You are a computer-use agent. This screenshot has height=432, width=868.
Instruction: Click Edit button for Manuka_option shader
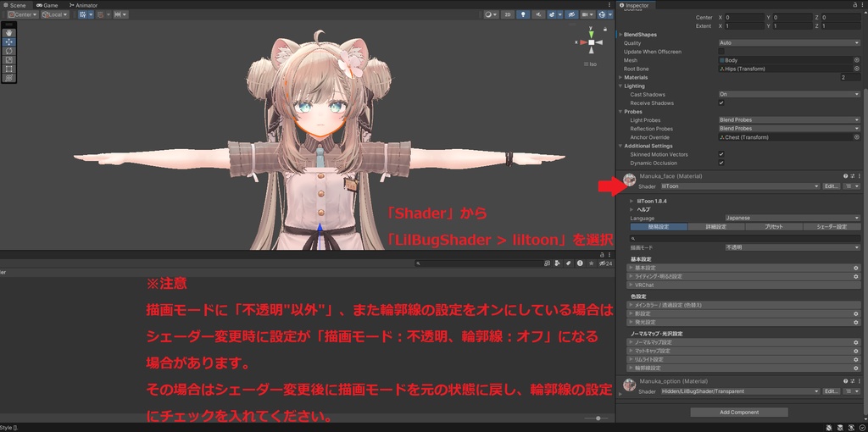[x=831, y=391]
